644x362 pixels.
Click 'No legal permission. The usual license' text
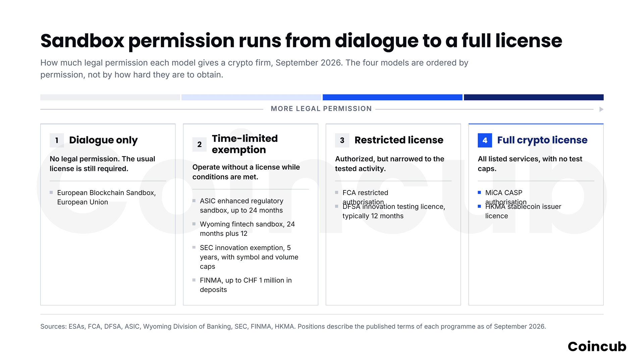point(102,164)
